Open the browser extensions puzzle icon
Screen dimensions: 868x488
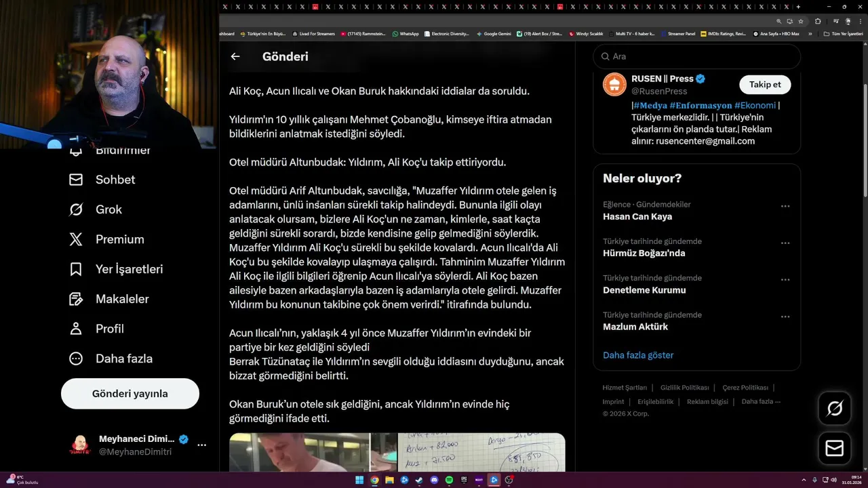tap(818, 21)
